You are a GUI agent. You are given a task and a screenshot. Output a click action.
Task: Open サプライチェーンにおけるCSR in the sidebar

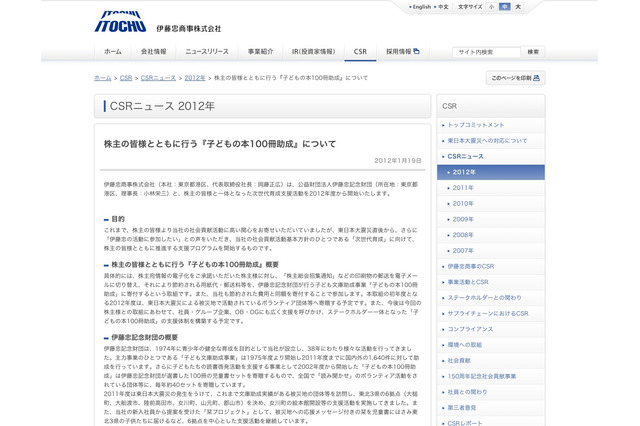[x=491, y=314]
